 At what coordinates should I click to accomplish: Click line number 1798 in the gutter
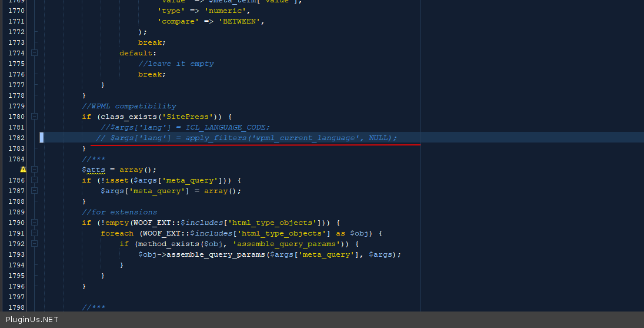point(16,307)
